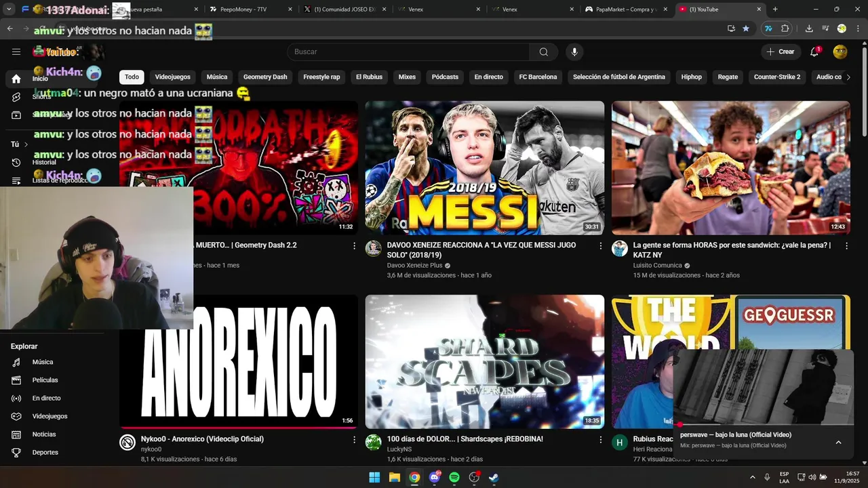The height and width of the screenshot is (488, 868).
Task: Adjust system volume from tray speaker icon
Action: [x=812, y=477]
